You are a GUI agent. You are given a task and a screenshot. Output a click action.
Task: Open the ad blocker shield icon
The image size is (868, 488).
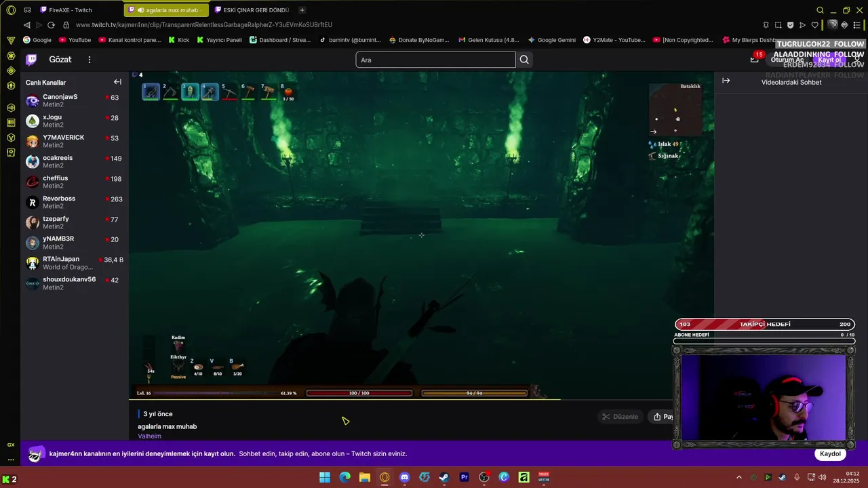click(790, 25)
